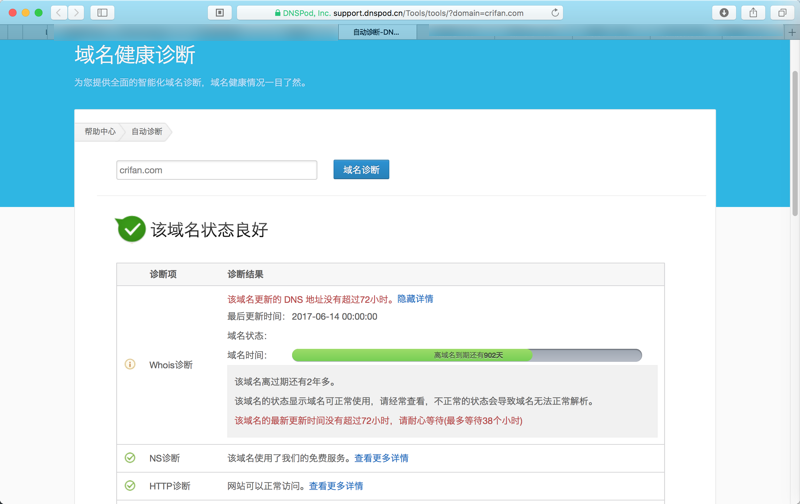
Task: Go back with Safari back arrow
Action: [59, 13]
